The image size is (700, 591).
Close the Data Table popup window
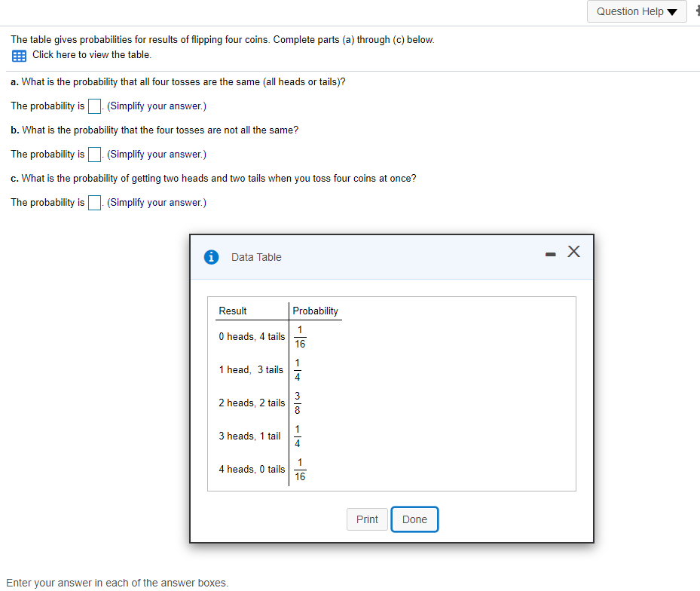[573, 252]
